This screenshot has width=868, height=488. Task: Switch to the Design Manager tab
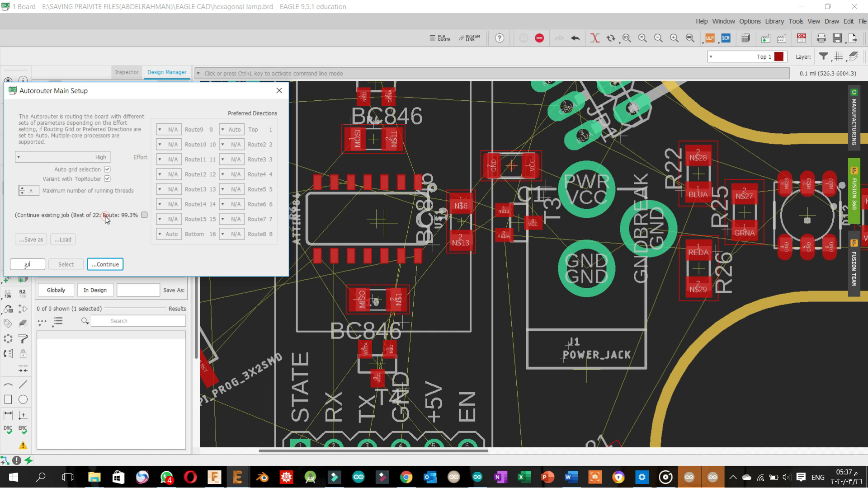click(x=167, y=72)
